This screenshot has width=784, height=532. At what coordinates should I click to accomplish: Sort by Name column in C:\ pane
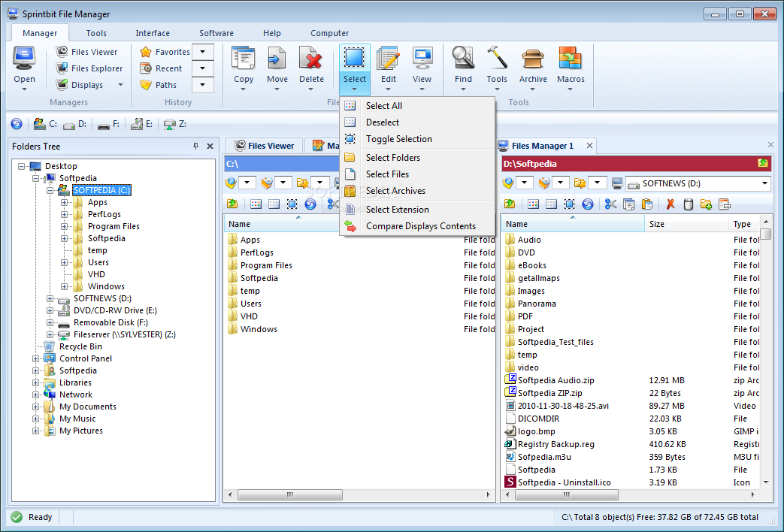[281, 224]
